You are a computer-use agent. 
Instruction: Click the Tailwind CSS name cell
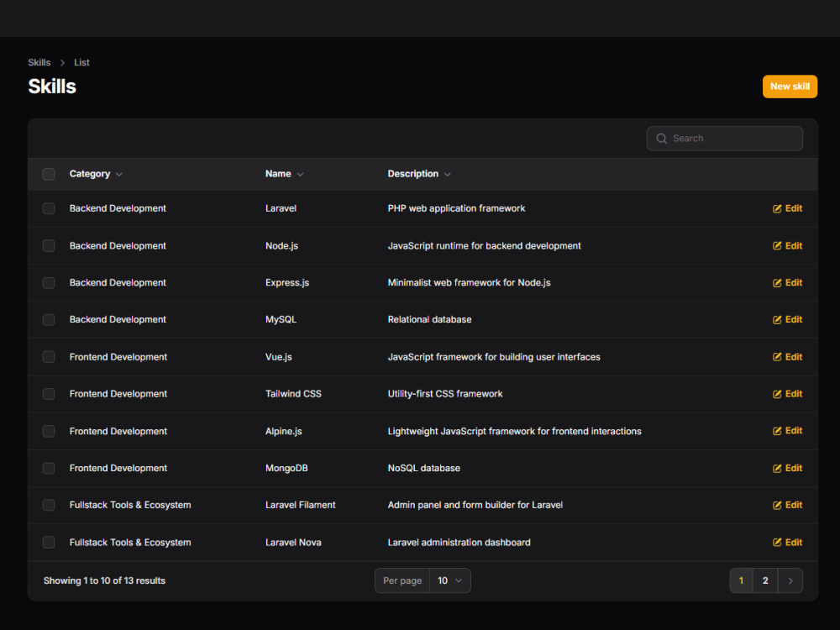pos(293,394)
